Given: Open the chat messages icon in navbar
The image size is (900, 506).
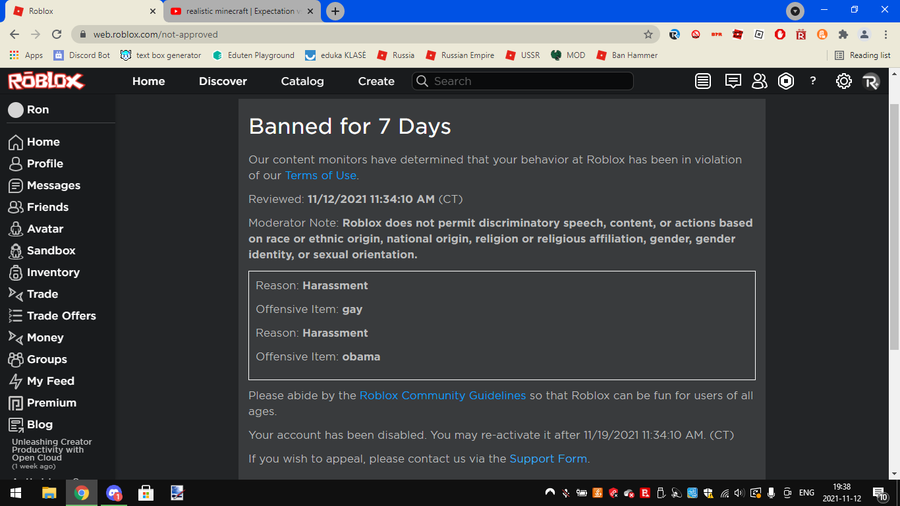Looking at the screenshot, I should (732, 81).
